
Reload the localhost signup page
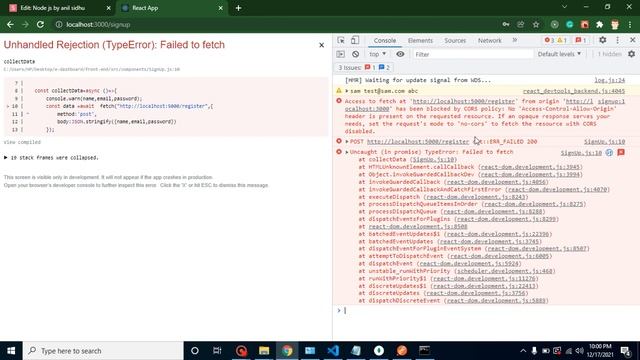(40, 24)
